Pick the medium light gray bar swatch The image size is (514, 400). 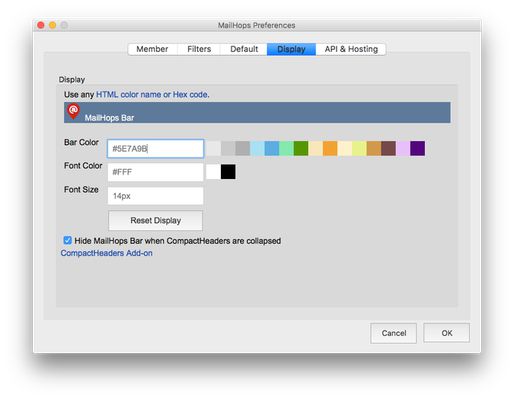click(x=228, y=148)
